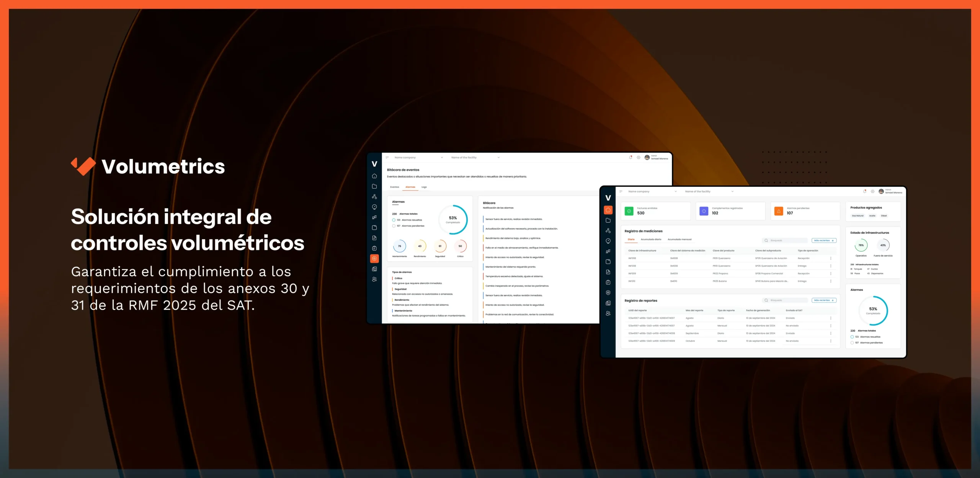980x478 pixels.
Task: Click the 'Gas Natural' product tag
Action: [x=857, y=216]
